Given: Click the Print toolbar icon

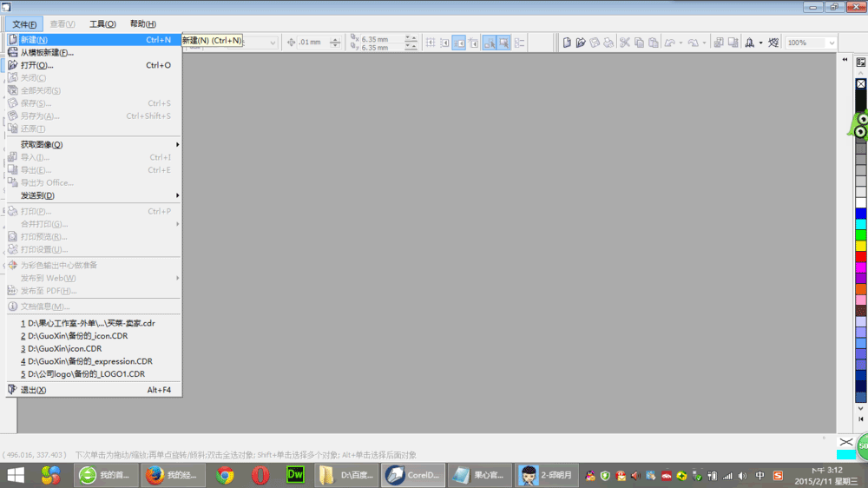Looking at the screenshot, I should click(x=608, y=43).
